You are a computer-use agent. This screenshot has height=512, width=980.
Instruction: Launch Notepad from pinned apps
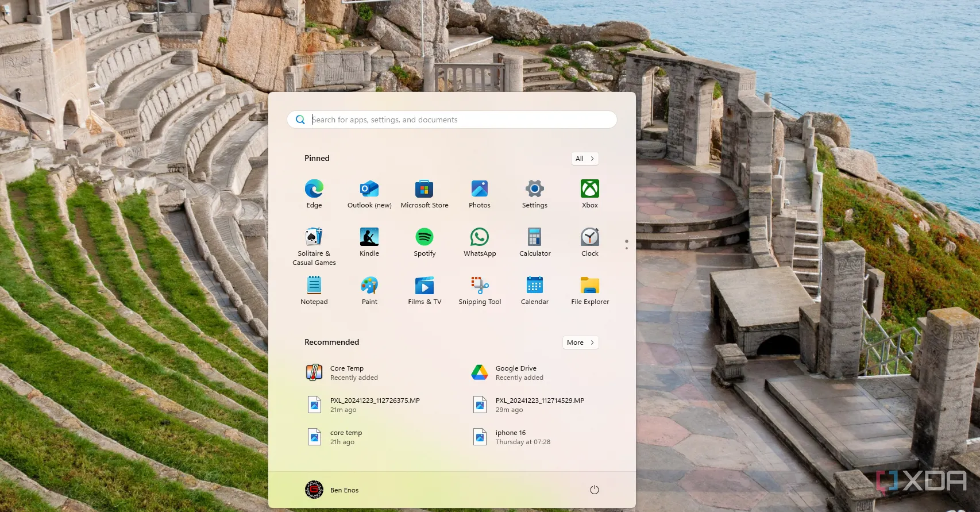coord(314,291)
